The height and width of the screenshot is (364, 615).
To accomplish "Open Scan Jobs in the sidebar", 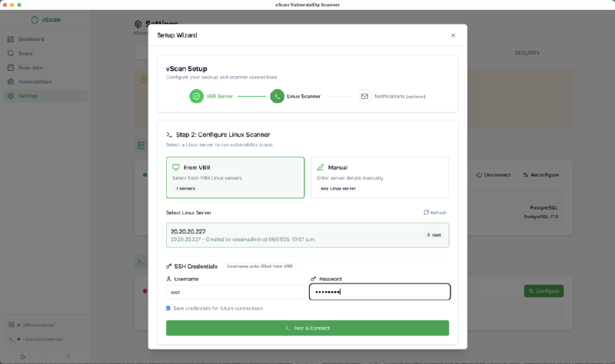I will [x=45, y=68].
